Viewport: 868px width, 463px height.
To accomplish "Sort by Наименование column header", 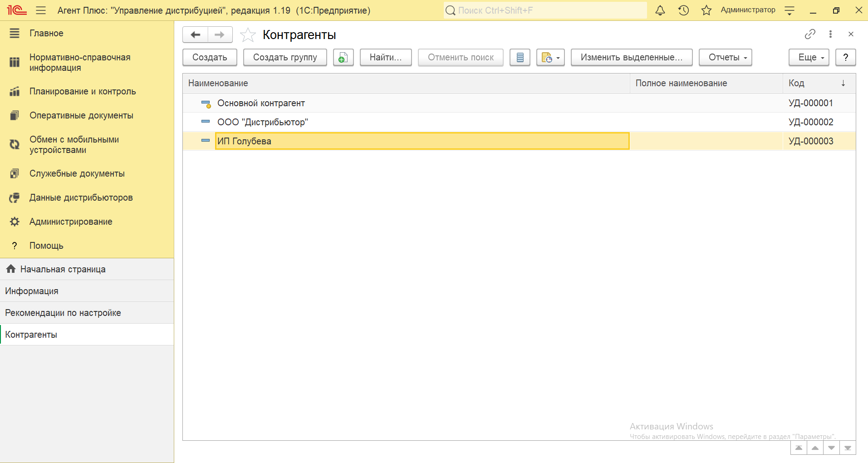I will (406, 83).
